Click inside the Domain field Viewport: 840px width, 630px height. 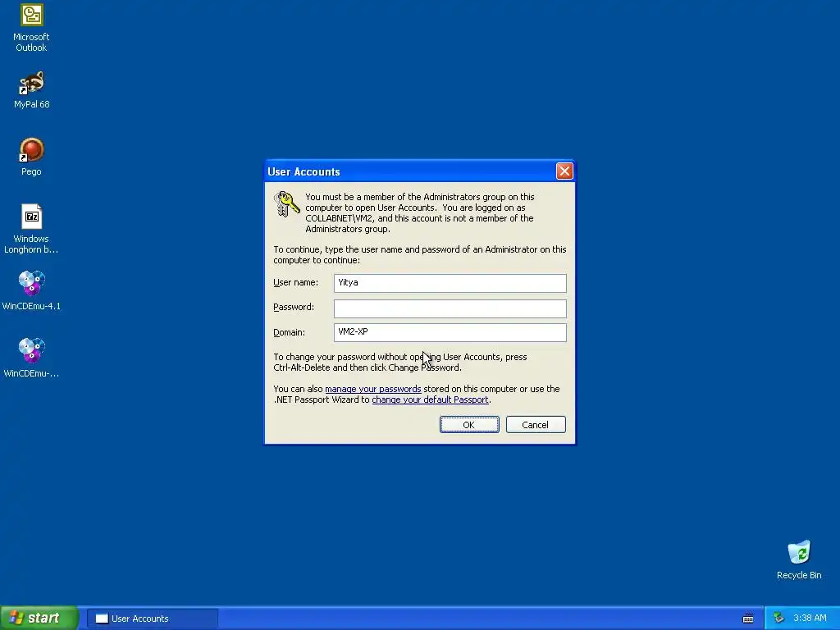450,332
